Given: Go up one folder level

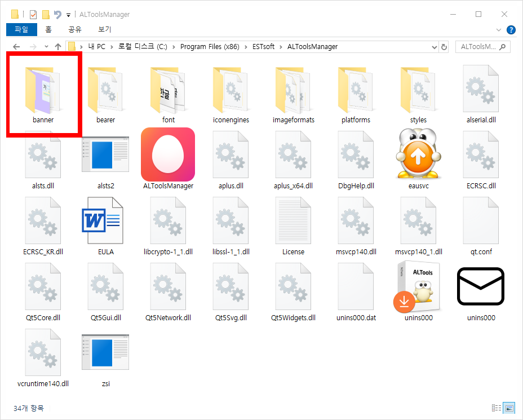Looking at the screenshot, I should click(58, 47).
